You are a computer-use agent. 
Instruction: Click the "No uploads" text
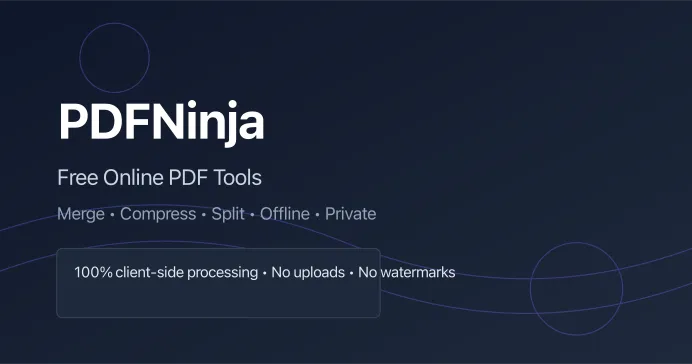[x=308, y=273]
